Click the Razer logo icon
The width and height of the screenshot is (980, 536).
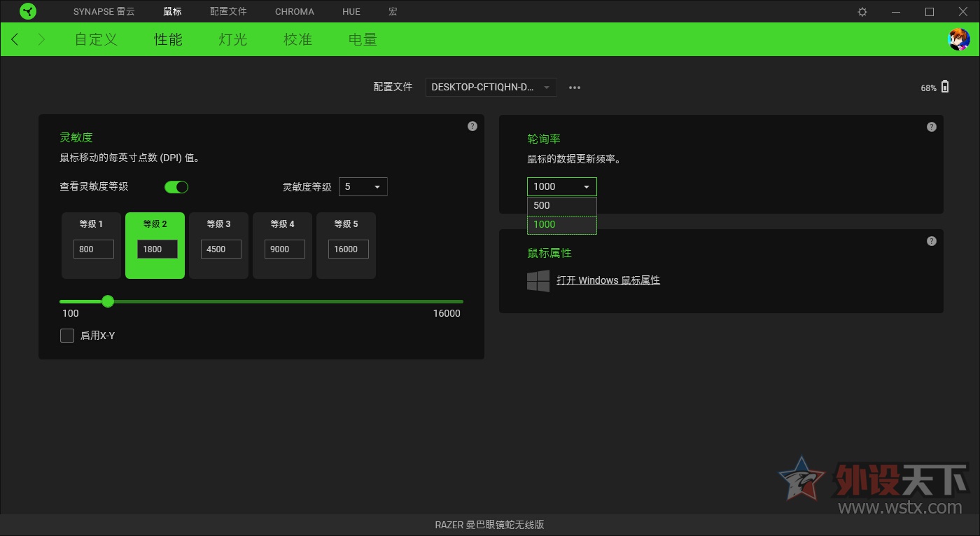point(28,11)
